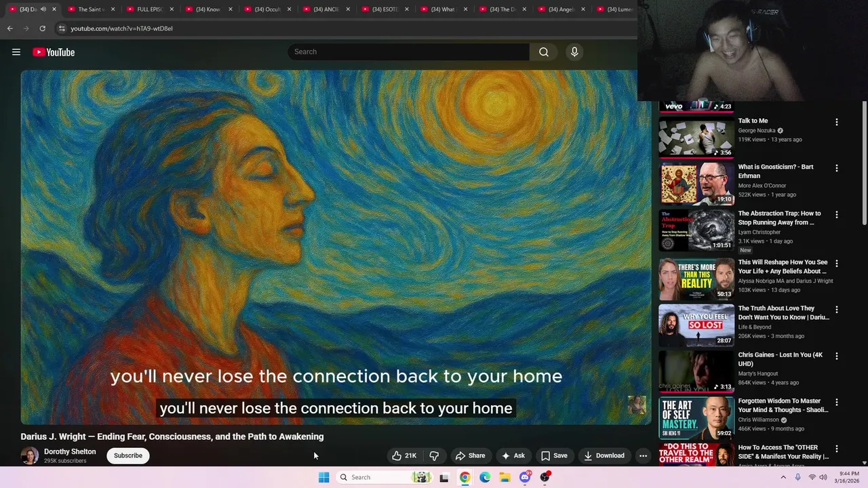
Task: Click the browser address bar URL
Action: click(x=121, y=28)
